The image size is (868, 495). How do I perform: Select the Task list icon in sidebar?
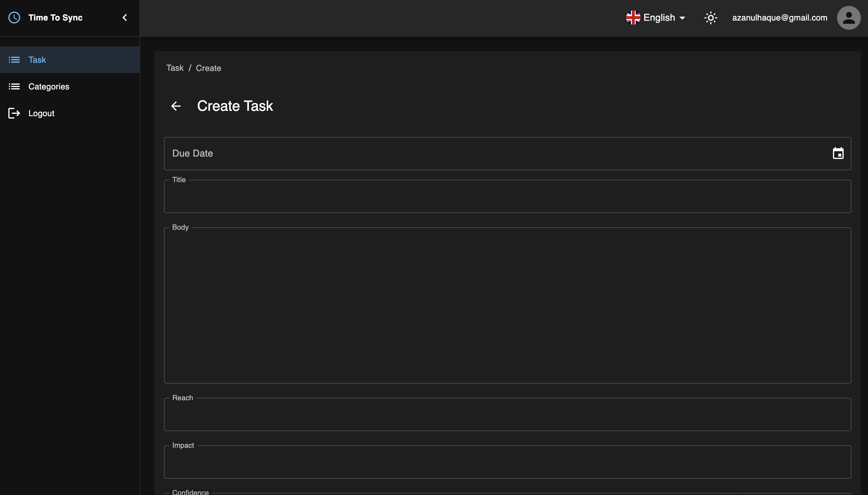pyautogui.click(x=14, y=59)
